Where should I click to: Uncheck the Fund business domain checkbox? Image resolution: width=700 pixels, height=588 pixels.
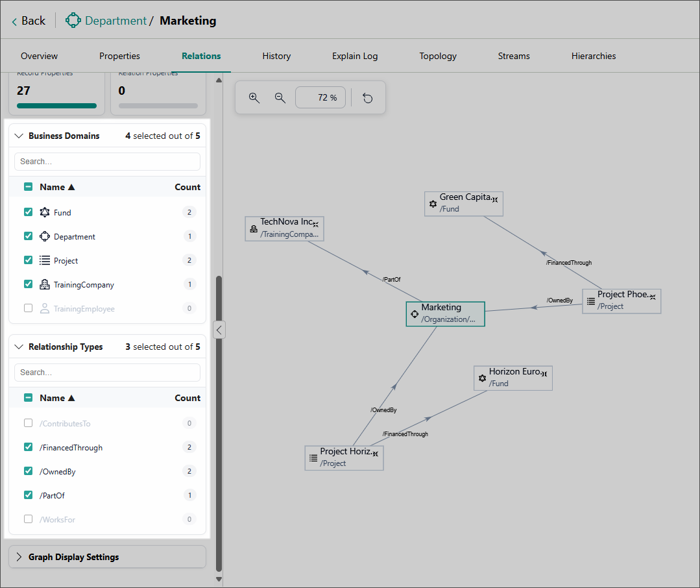tap(28, 212)
